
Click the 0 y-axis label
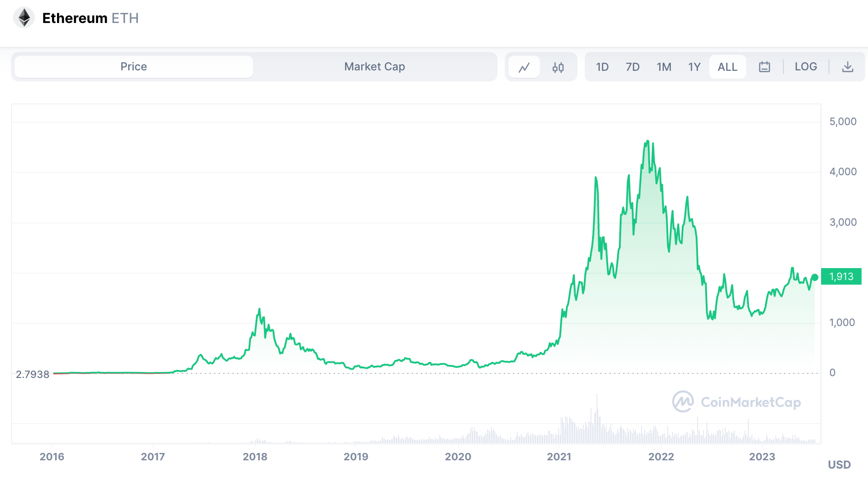[x=832, y=372]
